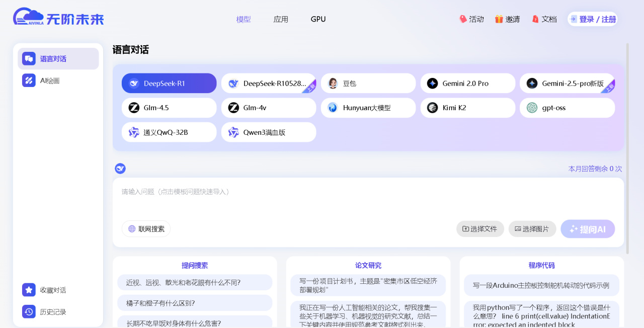Select AI绘画 in the sidebar
644x328 pixels.
(x=58, y=80)
